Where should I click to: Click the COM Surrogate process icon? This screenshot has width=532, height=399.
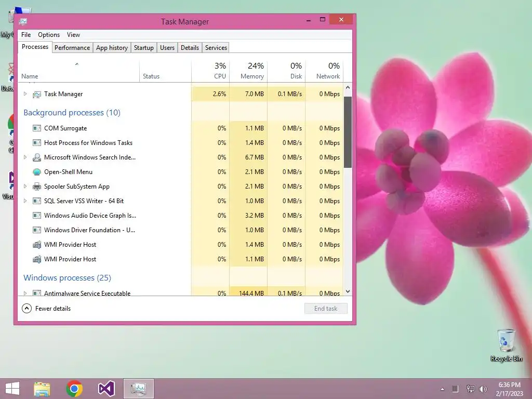[37, 128]
